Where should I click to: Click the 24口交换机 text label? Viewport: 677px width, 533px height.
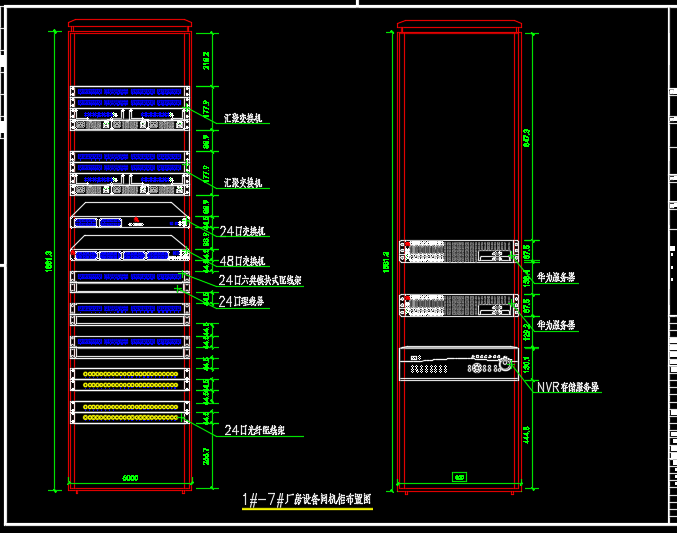coord(242,231)
